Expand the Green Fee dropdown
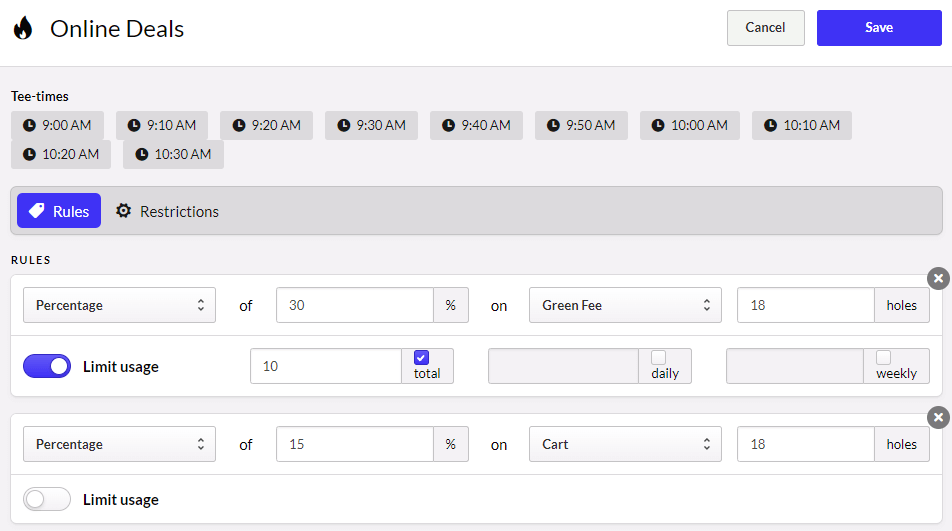This screenshot has width=952, height=531. point(625,305)
